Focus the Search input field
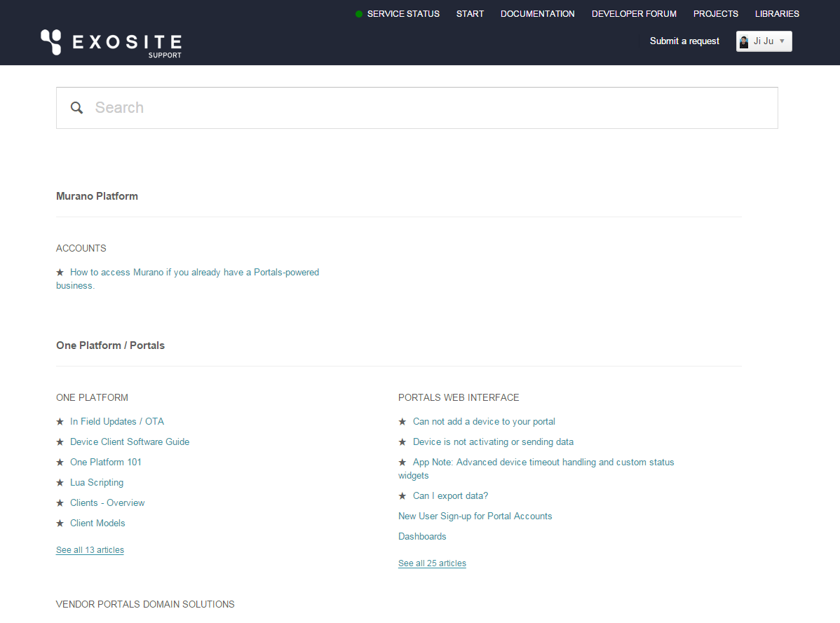Screen dimensions: 840x623 pos(416,108)
